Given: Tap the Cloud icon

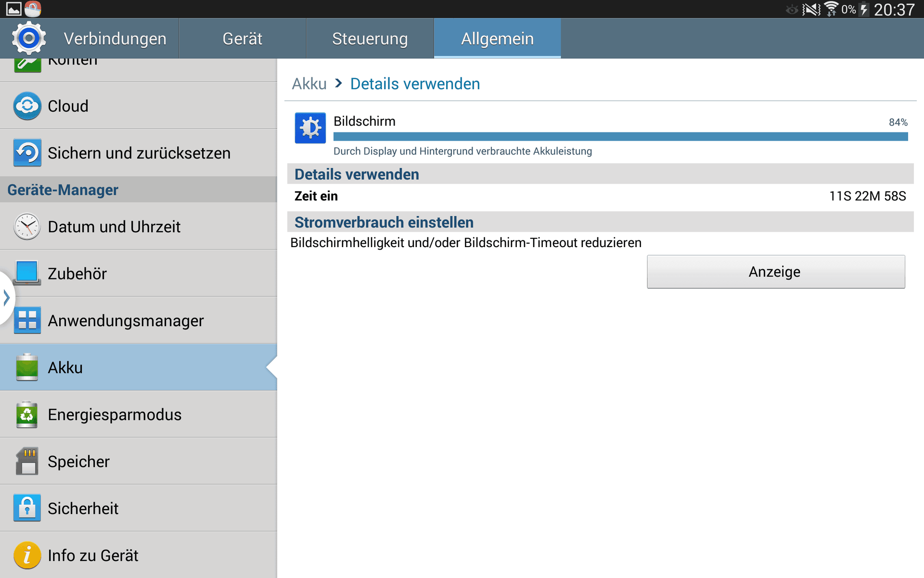Looking at the screenshot, I should [x=27, y=106].
